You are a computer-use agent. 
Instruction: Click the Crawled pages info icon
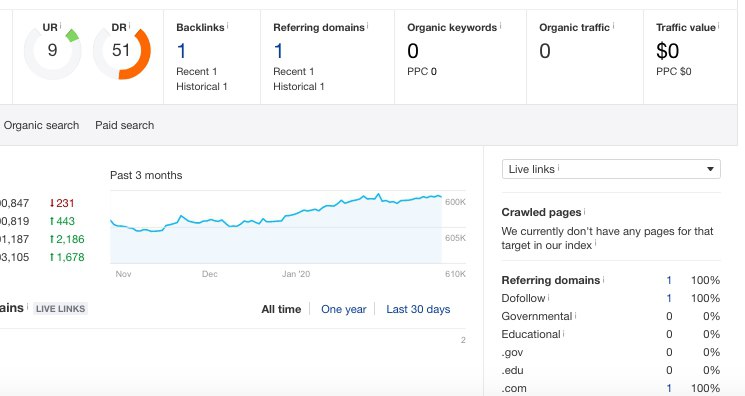(x=584, y=210)
